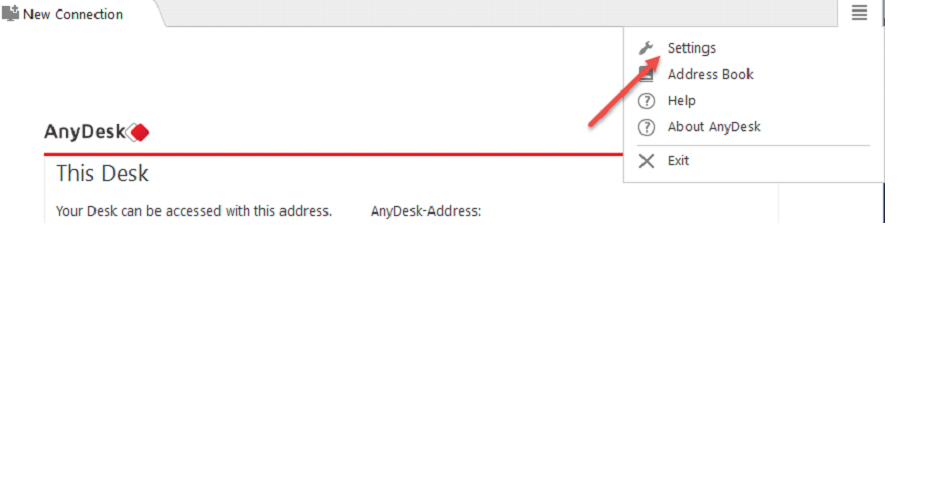Open Settings from the menu
945x500 pixels.
click(x=691, y=48)
